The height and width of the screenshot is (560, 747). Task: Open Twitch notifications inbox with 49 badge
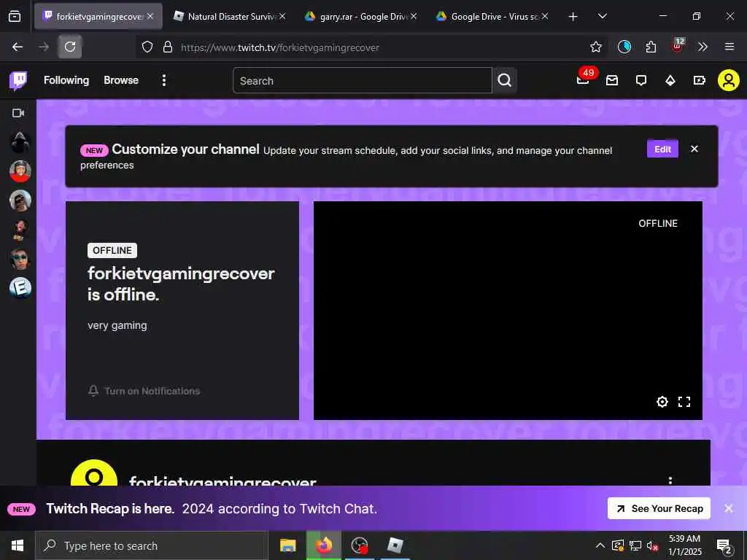[x=583, y=80]
